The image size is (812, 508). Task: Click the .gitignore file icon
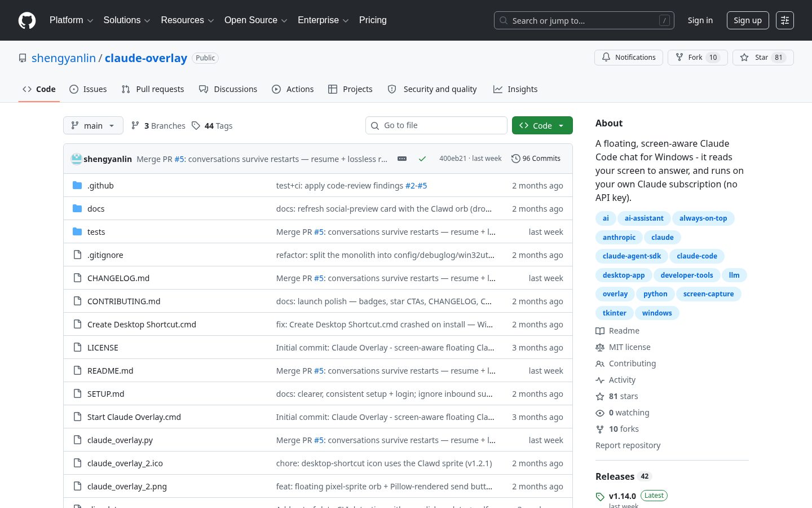(x=77, y=255)
